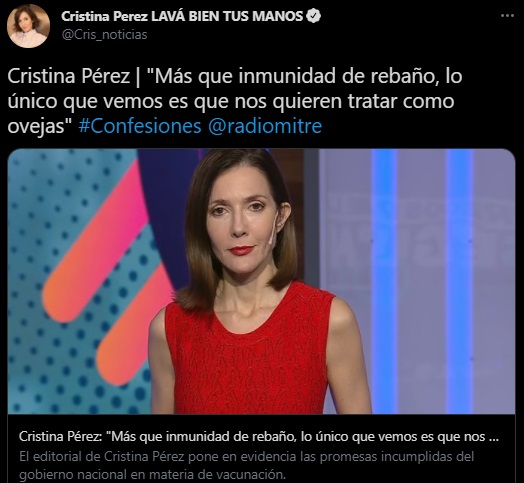Click the display name Cristina Perez LAVÁ BIEN TUS MANOS

coord(182,16)
